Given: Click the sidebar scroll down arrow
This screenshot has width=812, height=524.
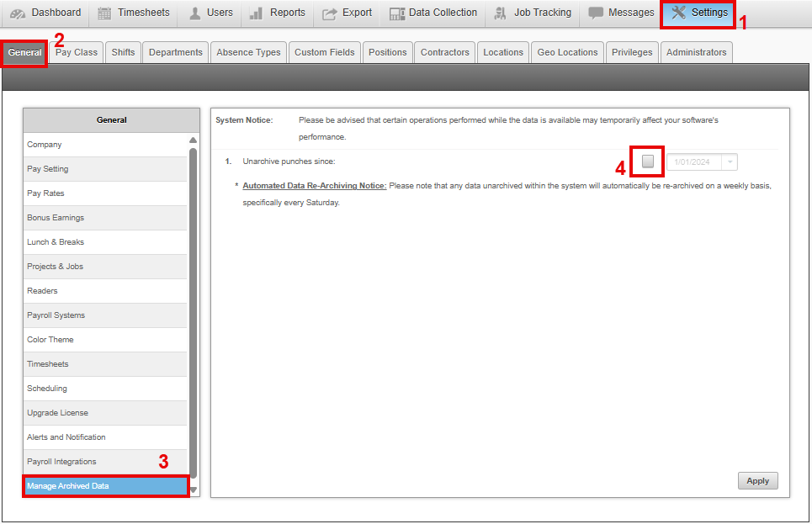Looking at the screenshot, I should (x=194, y=490).
